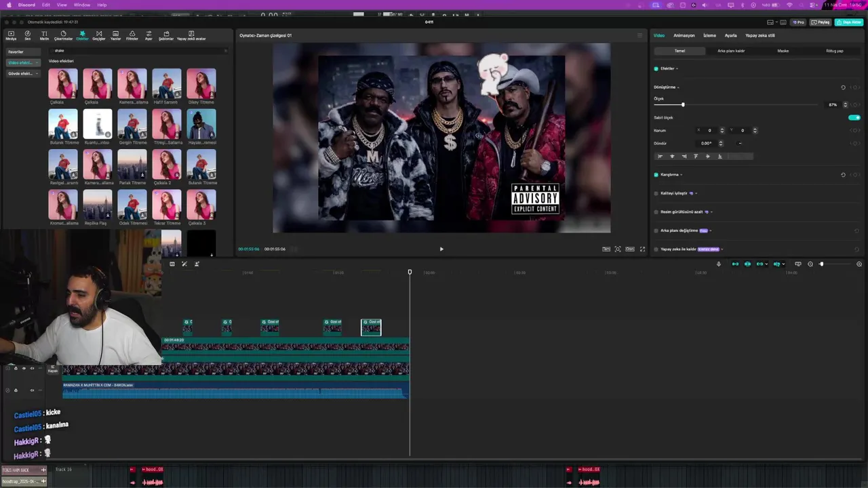Click the Ölçek percentage stepper arrows
The height and width of the screenshot is (488, 868).
(x=845, y=105)
